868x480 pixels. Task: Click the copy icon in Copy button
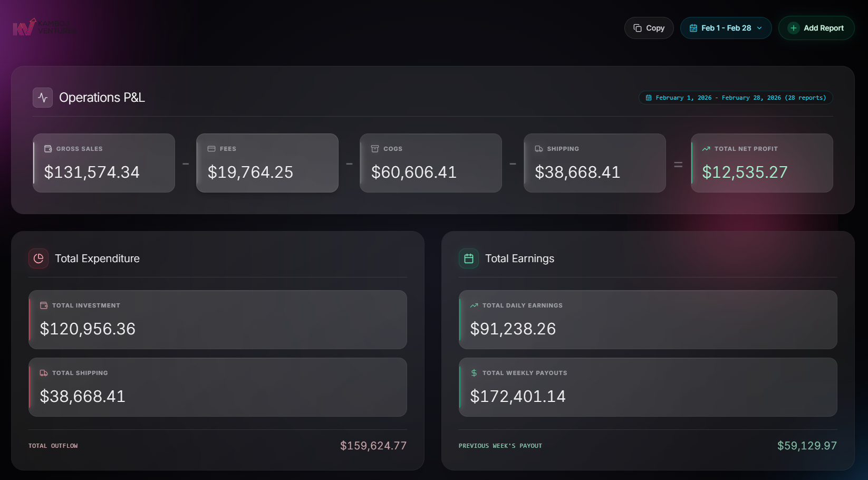pos(638,28)
